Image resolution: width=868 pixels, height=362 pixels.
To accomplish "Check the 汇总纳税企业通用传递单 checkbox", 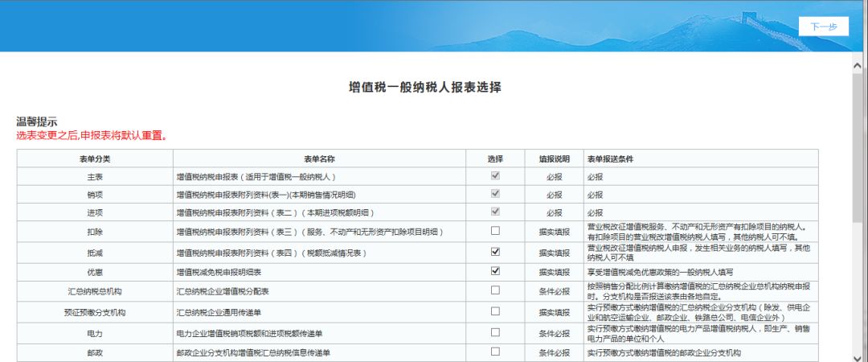I will (x=495, y=311).
